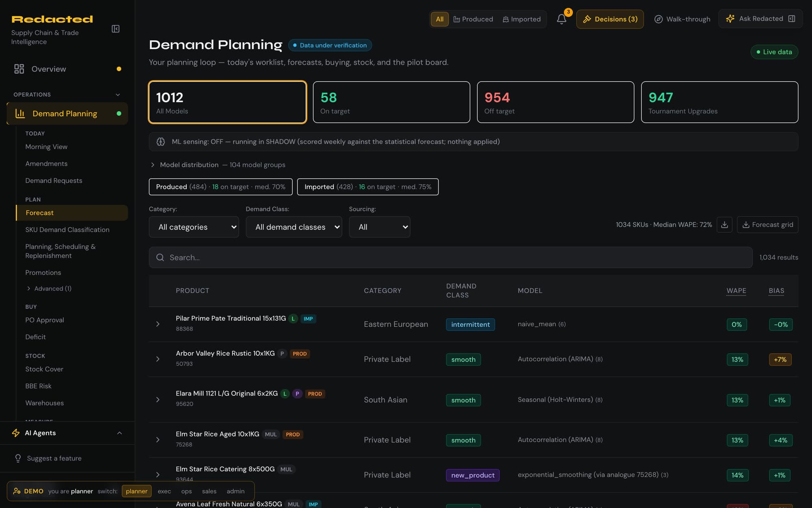812x508 pixels.
Task: Sort by the WAPE column header
Action: [736, 291]
